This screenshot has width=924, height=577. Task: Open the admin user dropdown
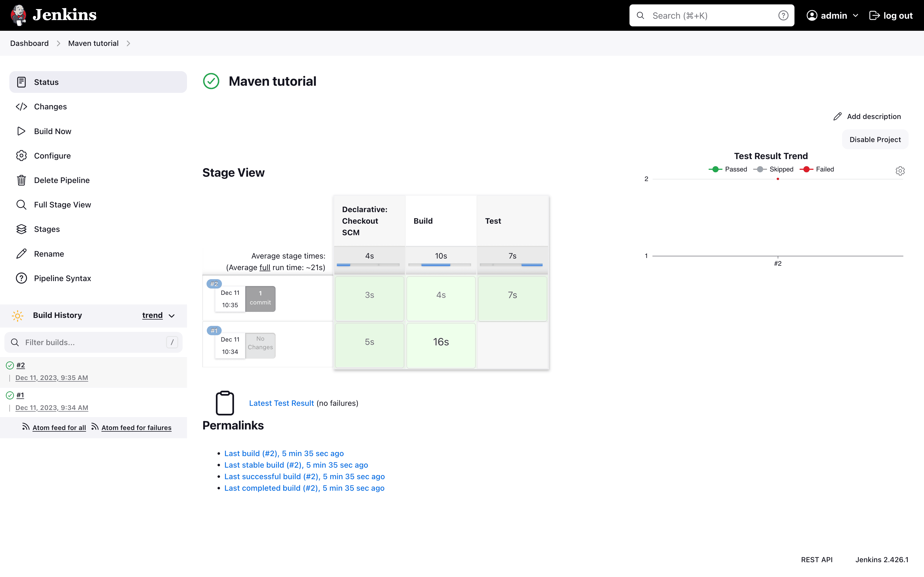click(855, 16)
